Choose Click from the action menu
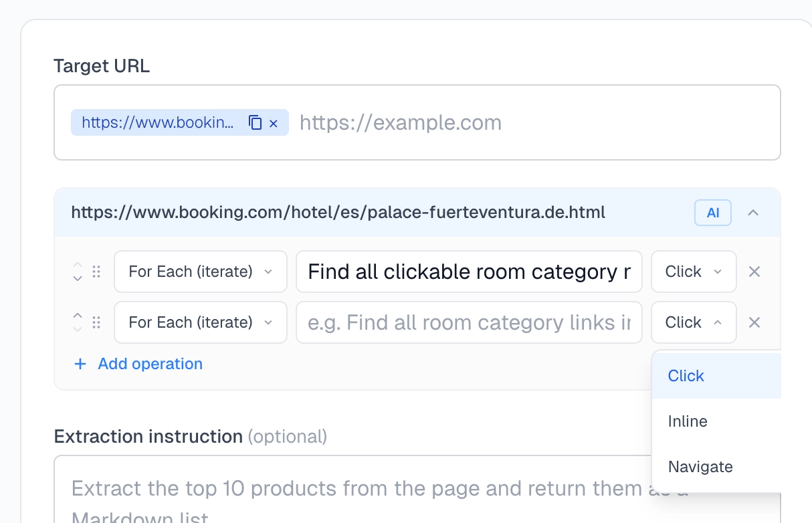Viewport: 812px width, 523px height. 686,376
